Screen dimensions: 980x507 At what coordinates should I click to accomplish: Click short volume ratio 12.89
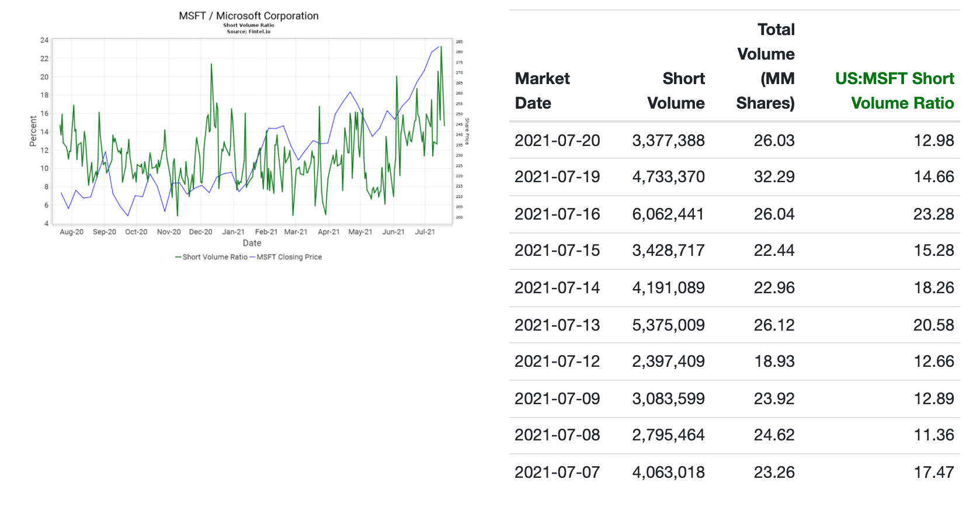pos(934,398)
